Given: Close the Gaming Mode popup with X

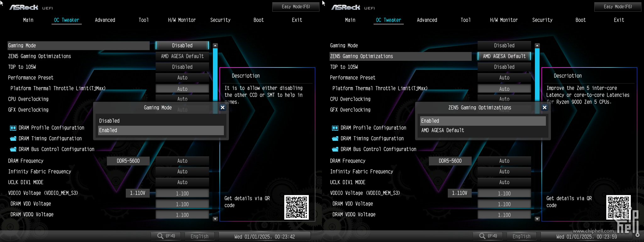Looking at the screenshot, I should point(223,107).
